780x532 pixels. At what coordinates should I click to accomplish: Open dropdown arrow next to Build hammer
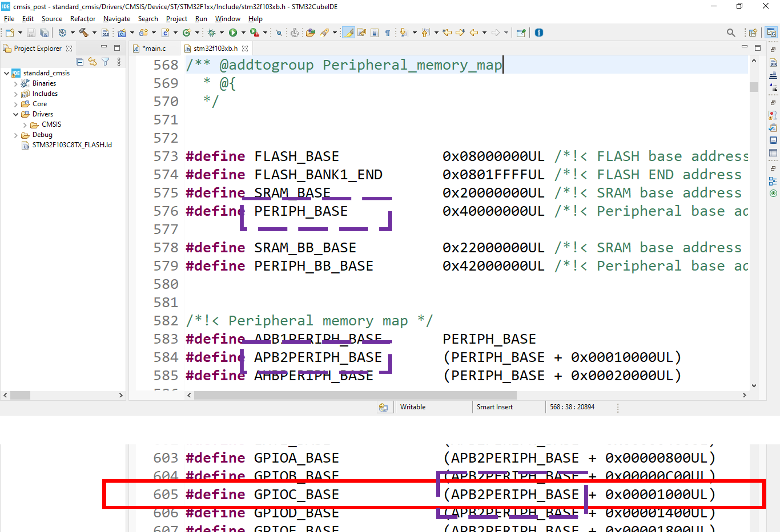coord(94,33)
